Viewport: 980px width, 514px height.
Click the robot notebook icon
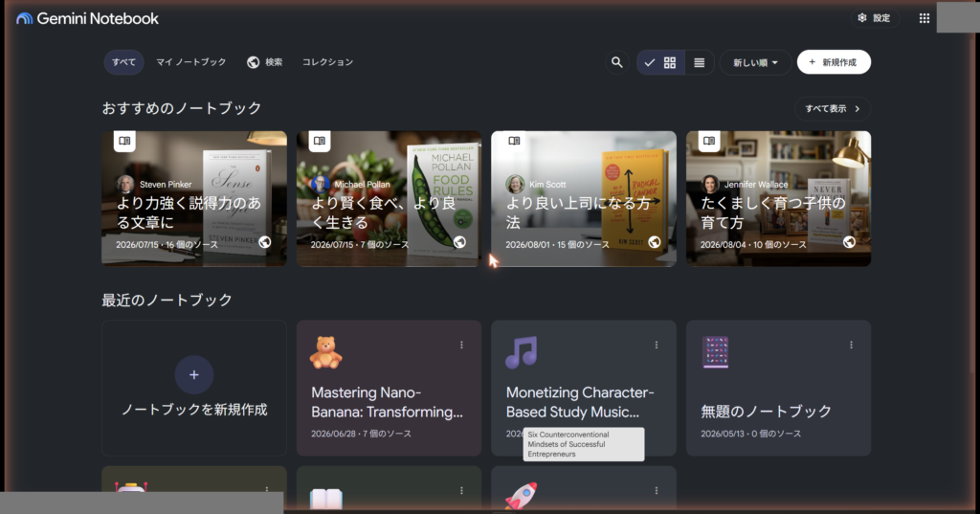[x=131, y=486]
